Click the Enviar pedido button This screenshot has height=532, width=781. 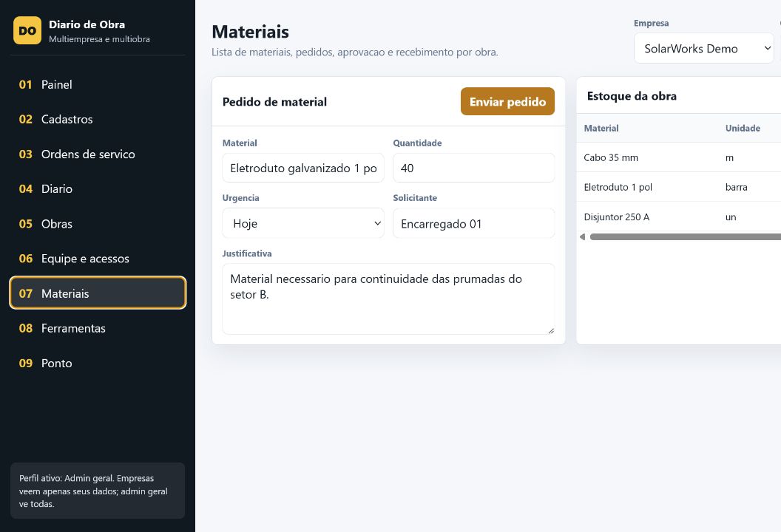[507, 101]
